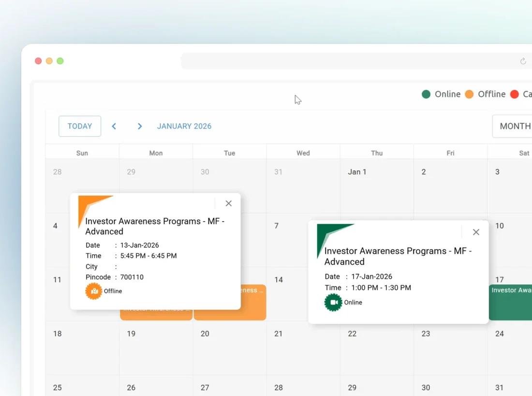
Task: Open orange event on Monday 12
Action: click(x=156, y=315)
